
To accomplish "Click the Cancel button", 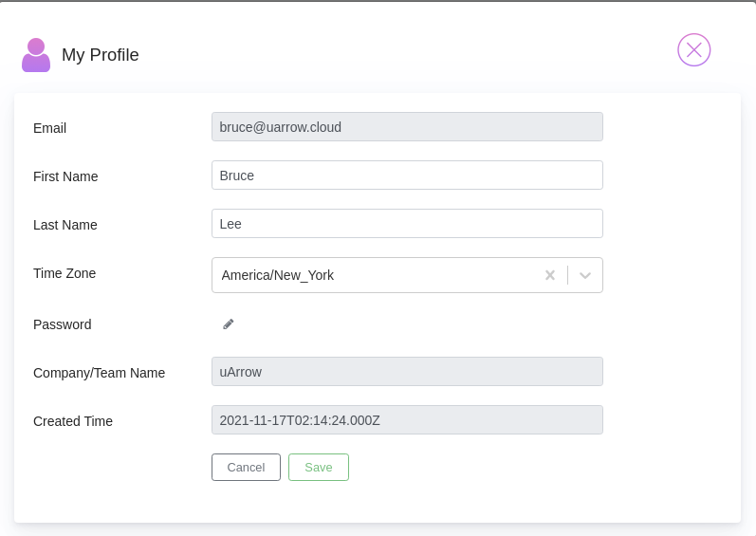I will click(246, 467).
